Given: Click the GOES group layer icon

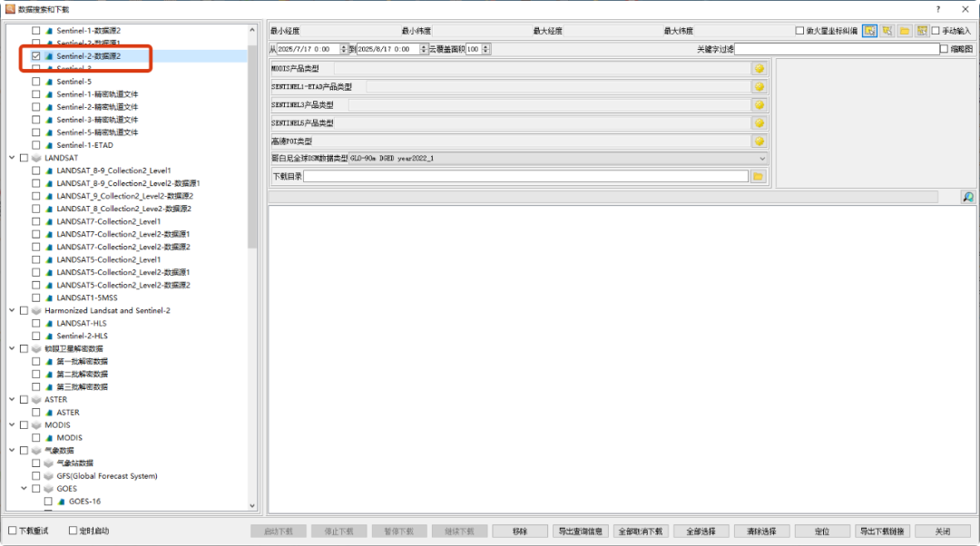Looking at the screenshot, I should click(x=49, y=489).
